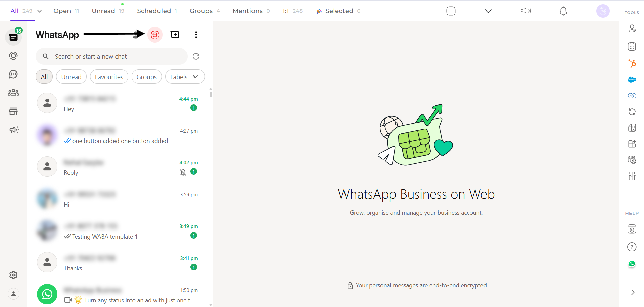Switch to the Selected tab
The width and height of the screenshot is (644, 307).
[338, 11]
